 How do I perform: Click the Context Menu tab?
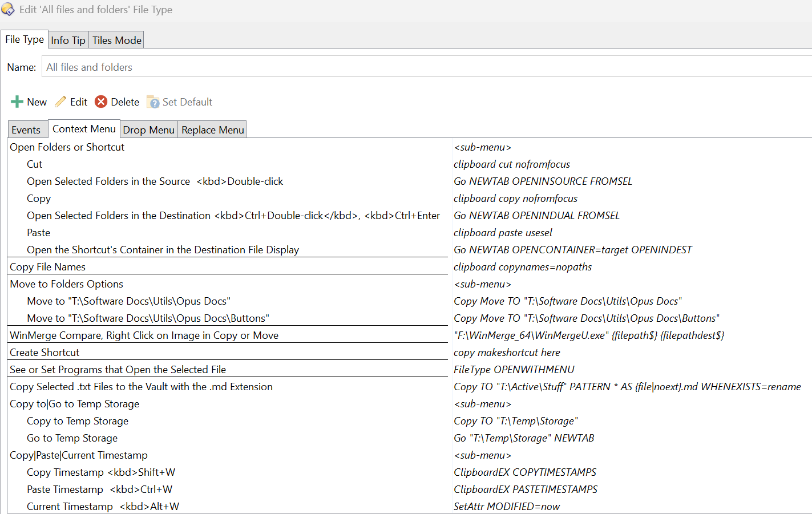tap(84, 129)
